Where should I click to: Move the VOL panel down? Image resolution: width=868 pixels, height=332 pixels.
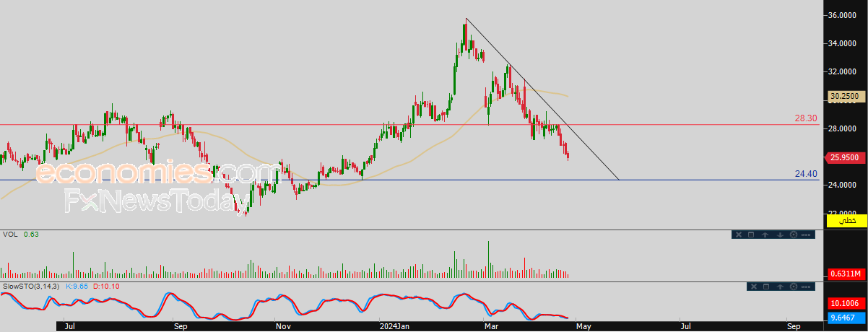(x=780, y=235)
